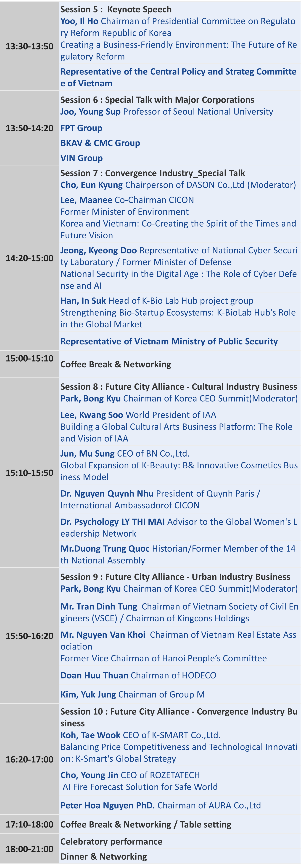This screenshot has width=301, height=868.
Task: Select the BKAV & CMC Group entry
Action: (100, 143)
